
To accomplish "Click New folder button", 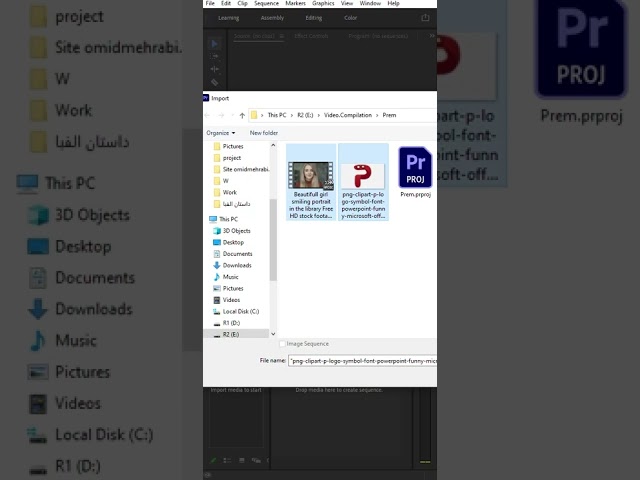I will click(264, 133).
